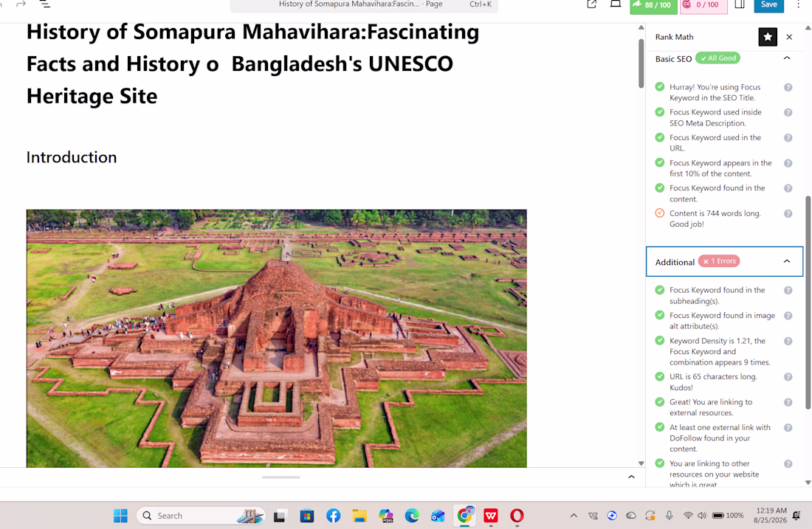Open Microsoft Store from taskbar
Screen dimensions: 812x529
pos(307,516)
